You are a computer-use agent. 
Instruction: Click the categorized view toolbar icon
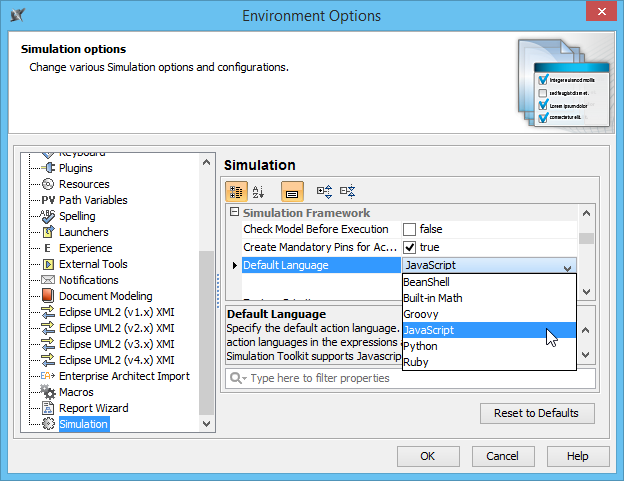[x=236, y=191]
